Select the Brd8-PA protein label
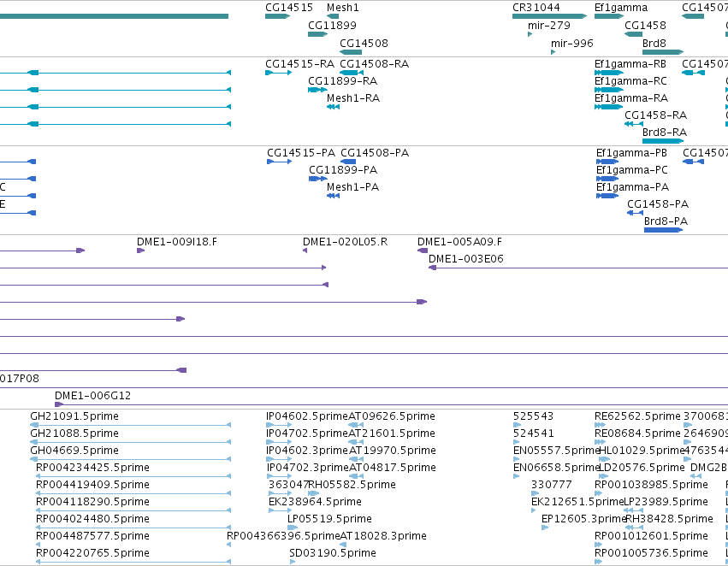 (666, 221)
